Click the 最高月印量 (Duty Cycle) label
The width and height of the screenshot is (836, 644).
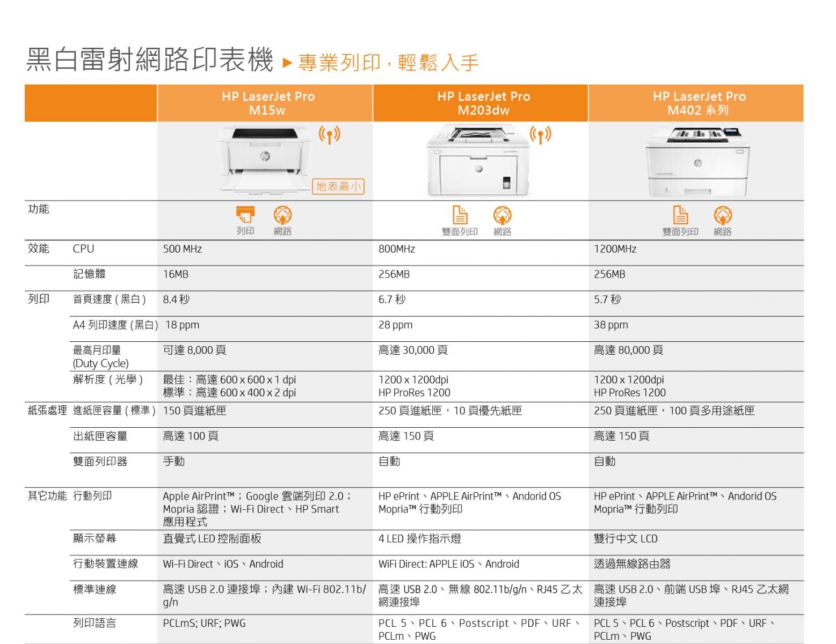[101, 356]
